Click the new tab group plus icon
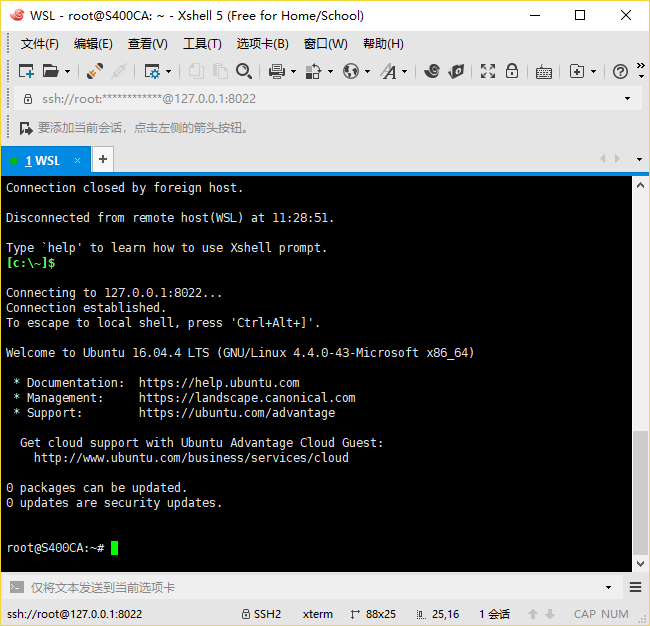Screen dimensions: 650x626 tap(577, 71)
